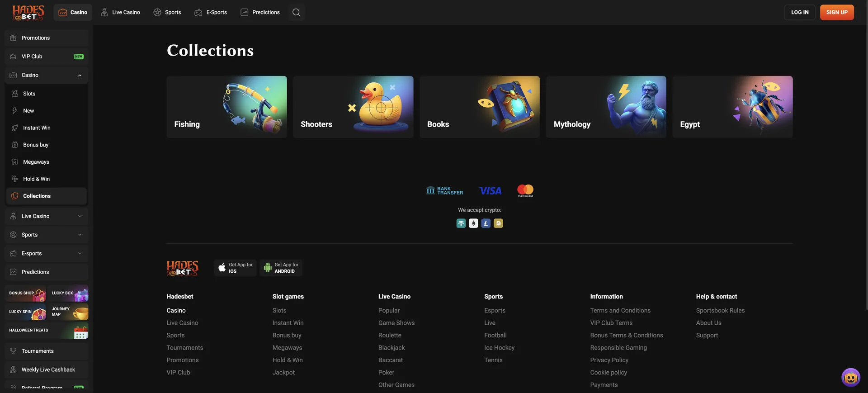Open the Mythology collection card
This screenshot has height=393, width=868.
point(606,107)
